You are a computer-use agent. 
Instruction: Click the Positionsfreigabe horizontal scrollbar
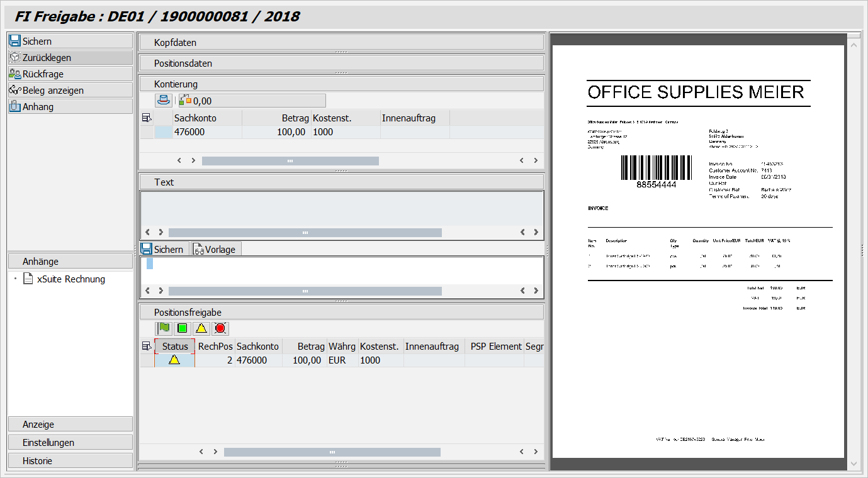pos(332,452)
